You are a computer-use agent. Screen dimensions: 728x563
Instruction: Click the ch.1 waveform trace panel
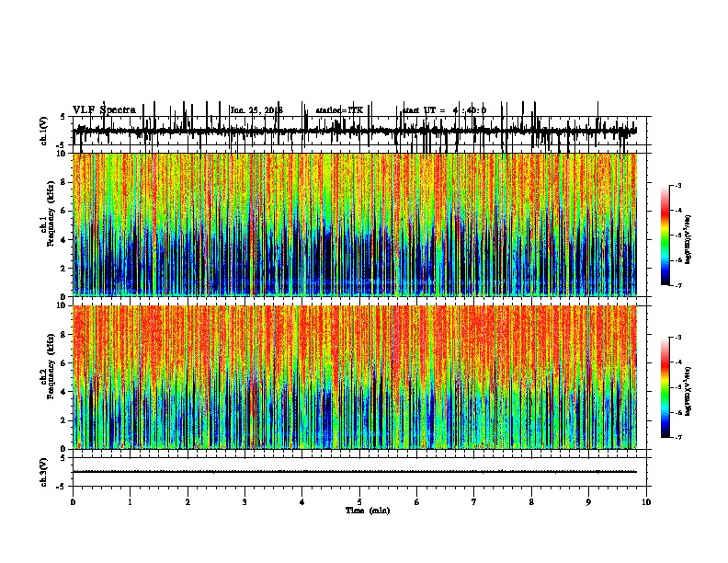(x=359, y=131)
